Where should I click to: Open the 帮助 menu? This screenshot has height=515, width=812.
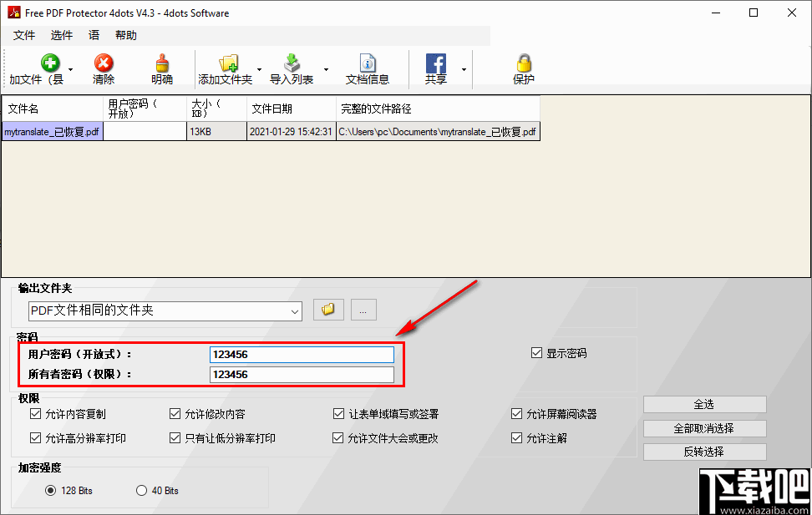click(126, 35)
